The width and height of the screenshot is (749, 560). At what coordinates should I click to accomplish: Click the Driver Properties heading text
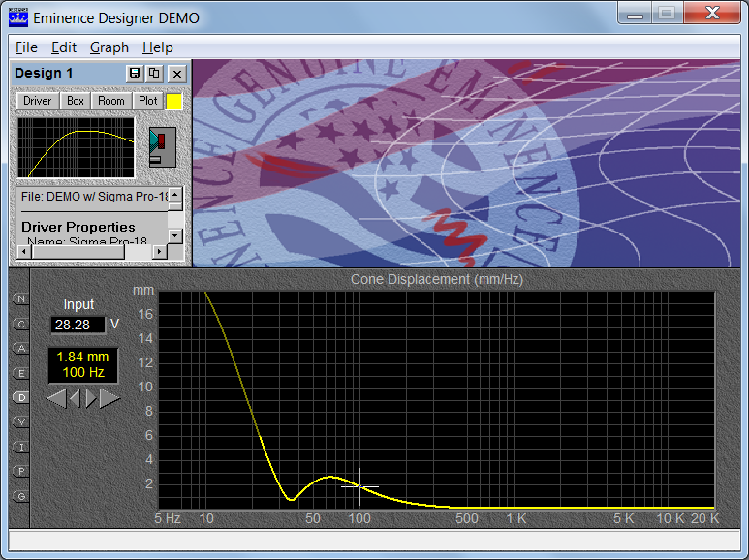point(78,227)
